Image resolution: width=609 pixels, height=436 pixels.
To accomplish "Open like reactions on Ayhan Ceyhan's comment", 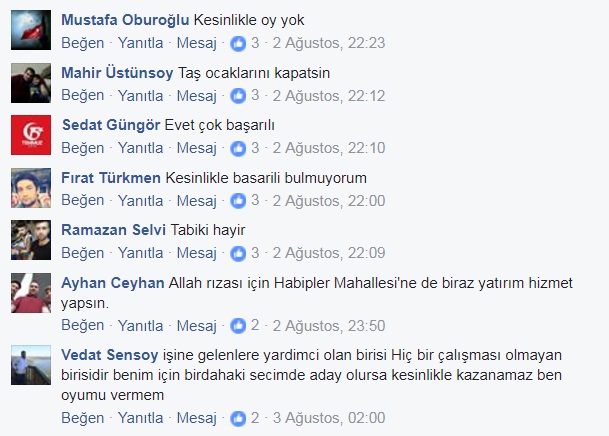I will 238,325.
